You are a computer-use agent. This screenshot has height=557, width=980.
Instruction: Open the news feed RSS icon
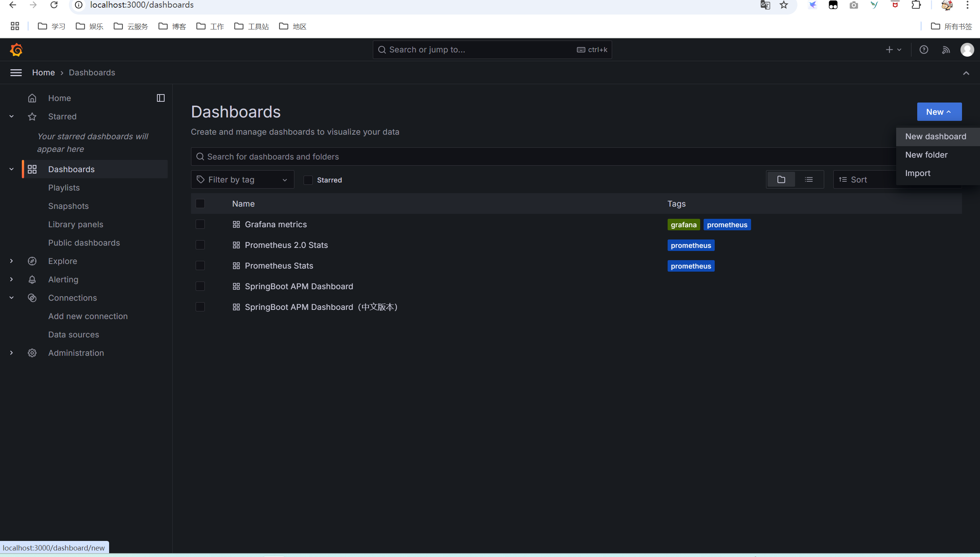point(946,50)
